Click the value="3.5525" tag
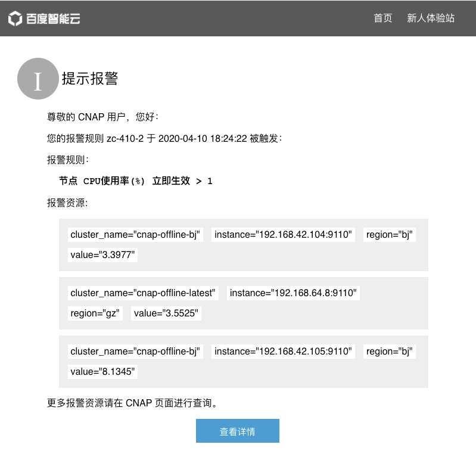 (166, 313)
